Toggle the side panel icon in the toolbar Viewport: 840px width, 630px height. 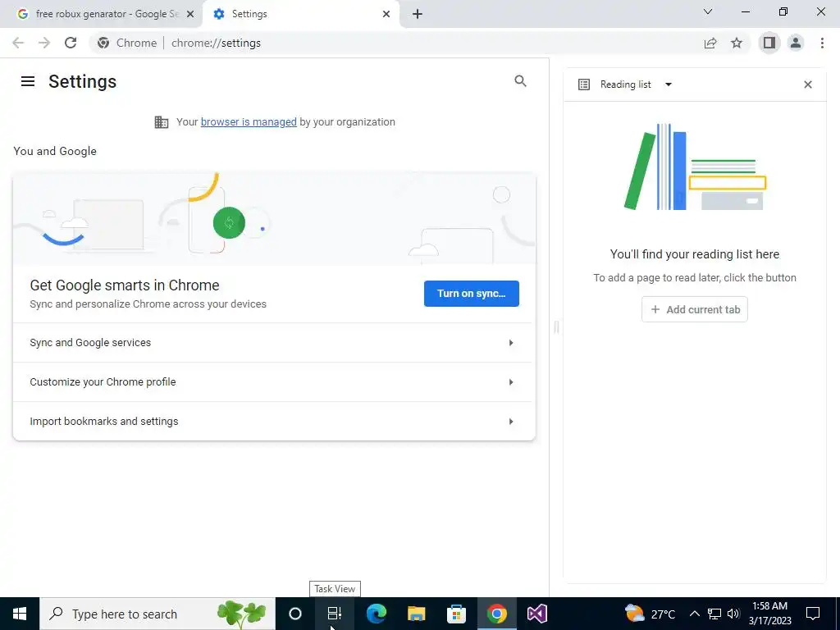(x=769, y=43)
